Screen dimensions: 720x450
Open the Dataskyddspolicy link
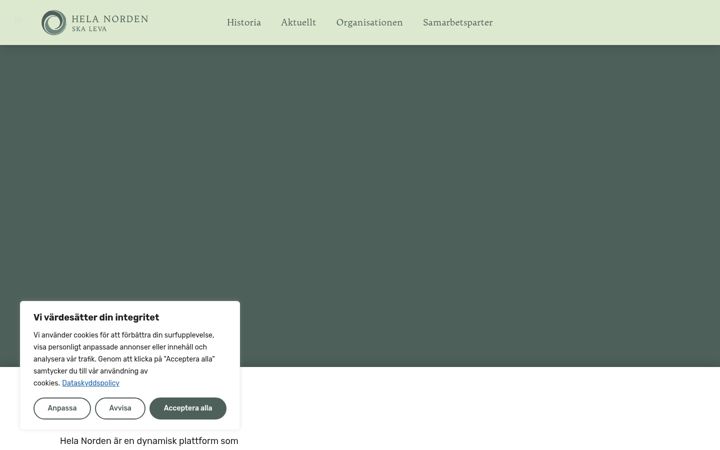[x=91, y=383]
